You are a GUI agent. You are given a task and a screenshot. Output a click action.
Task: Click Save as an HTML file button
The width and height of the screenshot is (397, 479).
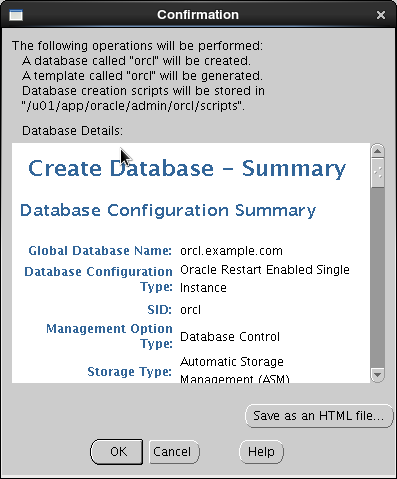[x=319, y=416]
